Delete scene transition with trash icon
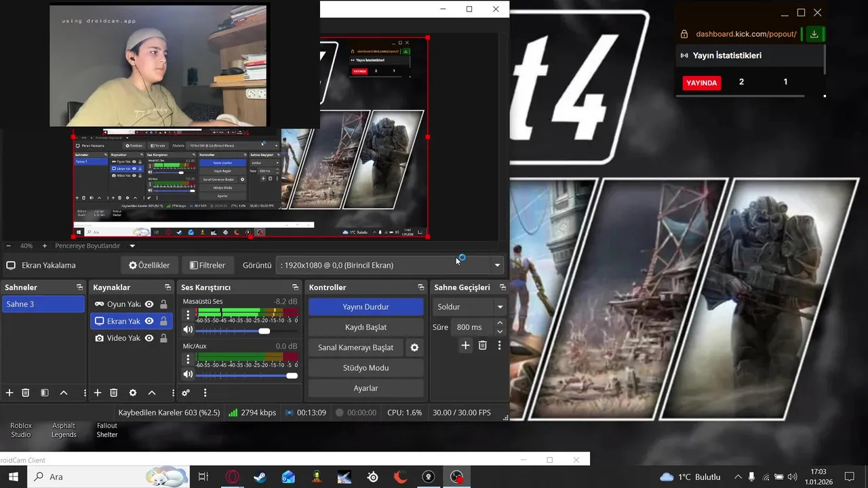This screenshot has width=868, height=488. tap(483, 346)
